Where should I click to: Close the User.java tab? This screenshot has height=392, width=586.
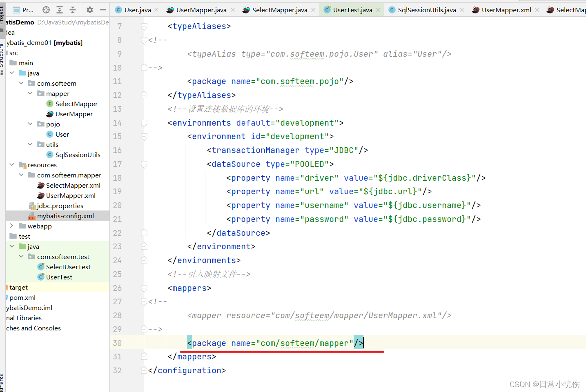pos(156,10)
